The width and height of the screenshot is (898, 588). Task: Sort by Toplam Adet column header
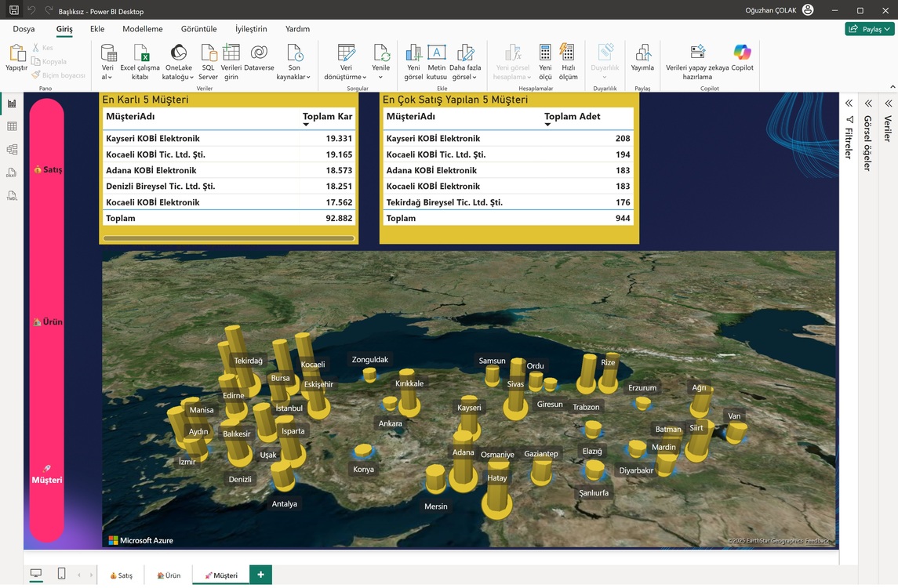pyautogui.click(x=572, y=116)
